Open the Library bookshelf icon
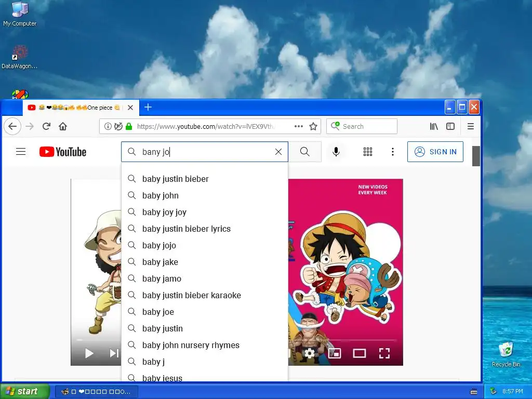The height and width of the screenshot is (399, 532). [434, 127]
